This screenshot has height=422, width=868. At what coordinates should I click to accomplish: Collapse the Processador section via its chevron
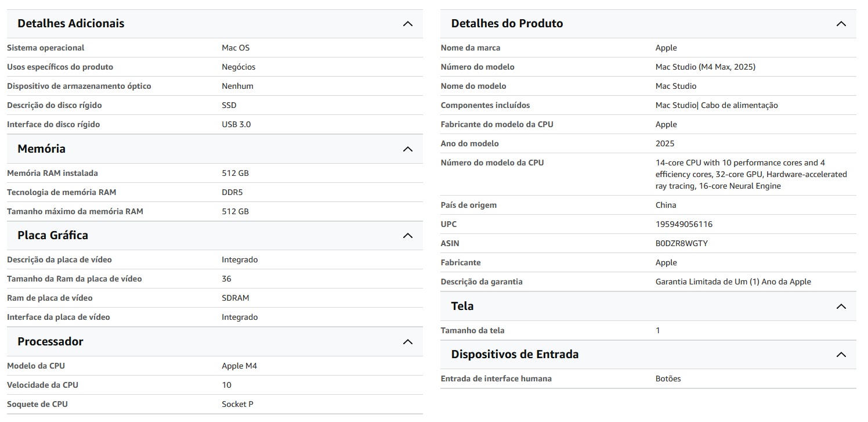(x=408, y=342)
